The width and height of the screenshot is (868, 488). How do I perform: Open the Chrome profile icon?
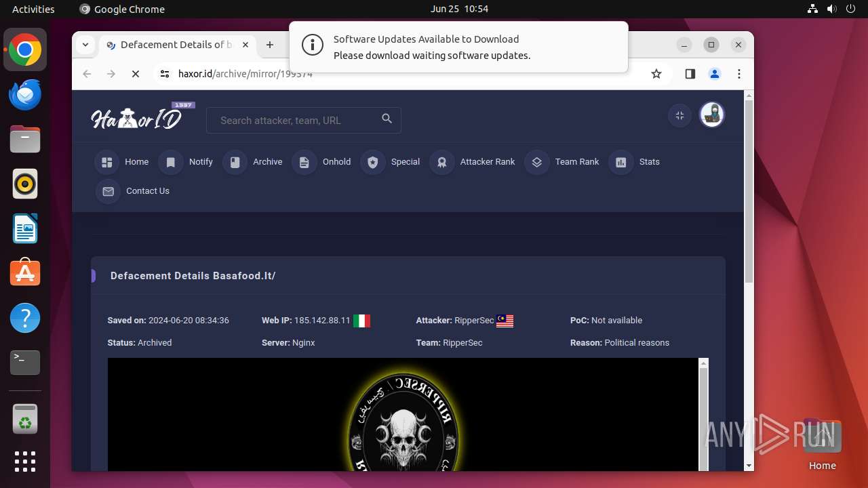pyautogui.click(x=715, y=74)
